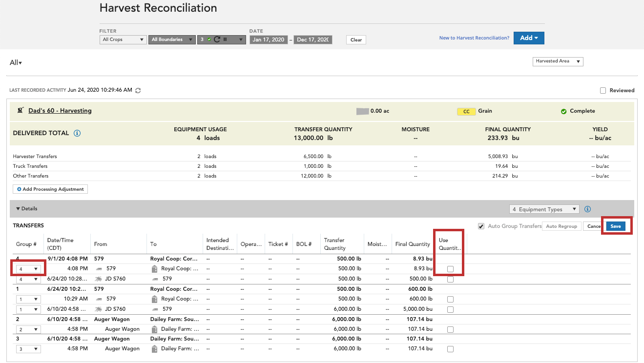Click the elevator icon in the 4:08 PM To cell

[x=155, y=269]
